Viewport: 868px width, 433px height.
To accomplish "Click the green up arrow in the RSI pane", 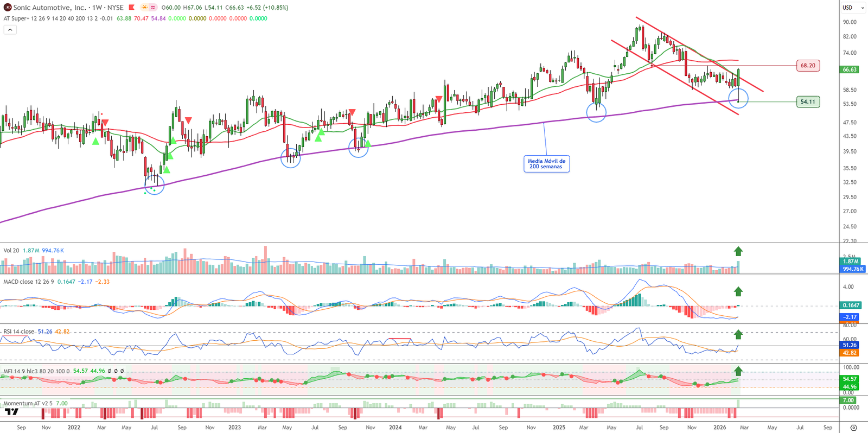I will pyautogui.click(x=738, y=335).
